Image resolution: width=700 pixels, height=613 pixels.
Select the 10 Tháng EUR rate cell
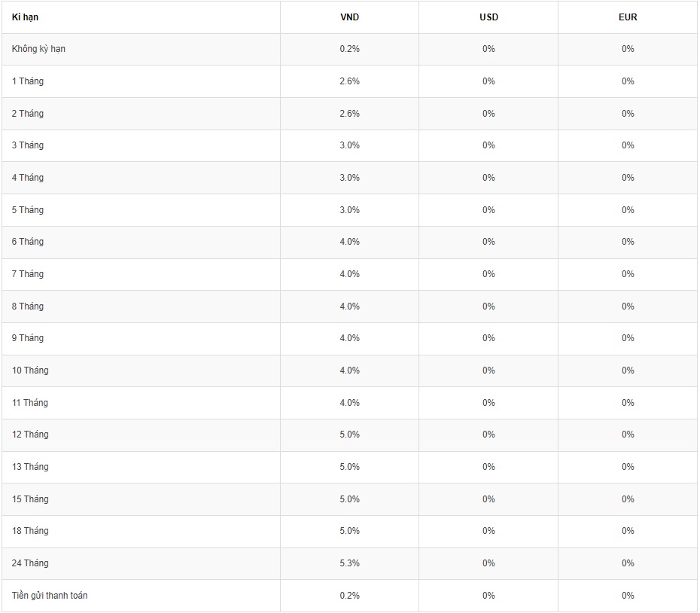click(628, 371)
